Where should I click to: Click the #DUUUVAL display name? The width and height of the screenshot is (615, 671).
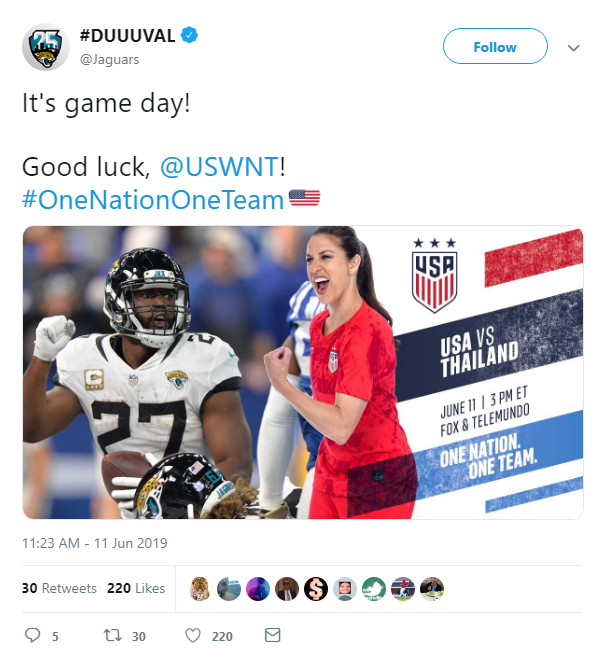pos(128,36)
